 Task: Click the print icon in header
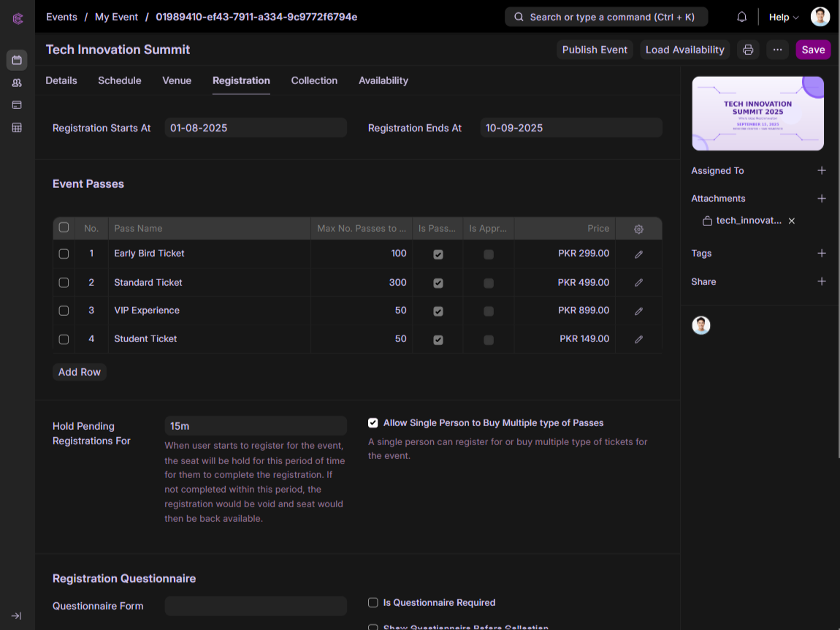point(747,50)
